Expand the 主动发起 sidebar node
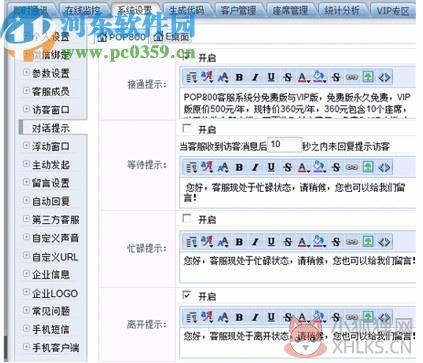 pos(26,164)
